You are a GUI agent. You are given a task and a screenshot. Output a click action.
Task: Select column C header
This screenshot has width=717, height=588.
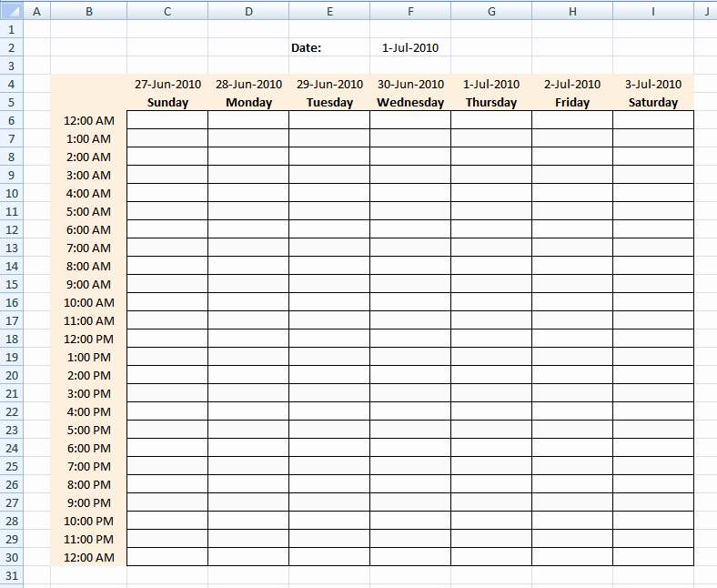[167, 11]
